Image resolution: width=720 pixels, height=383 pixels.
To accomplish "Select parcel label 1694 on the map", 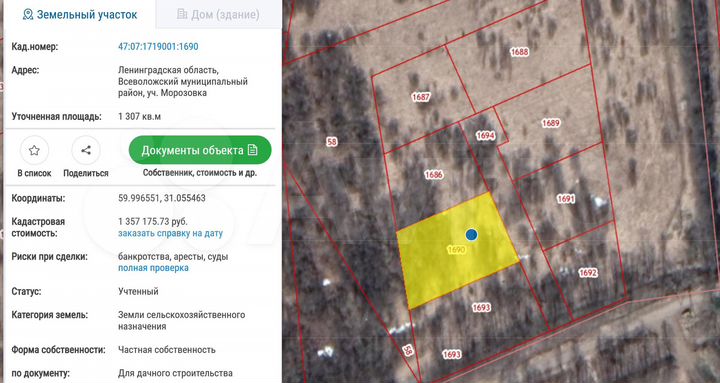I will (x=485, y=135).
